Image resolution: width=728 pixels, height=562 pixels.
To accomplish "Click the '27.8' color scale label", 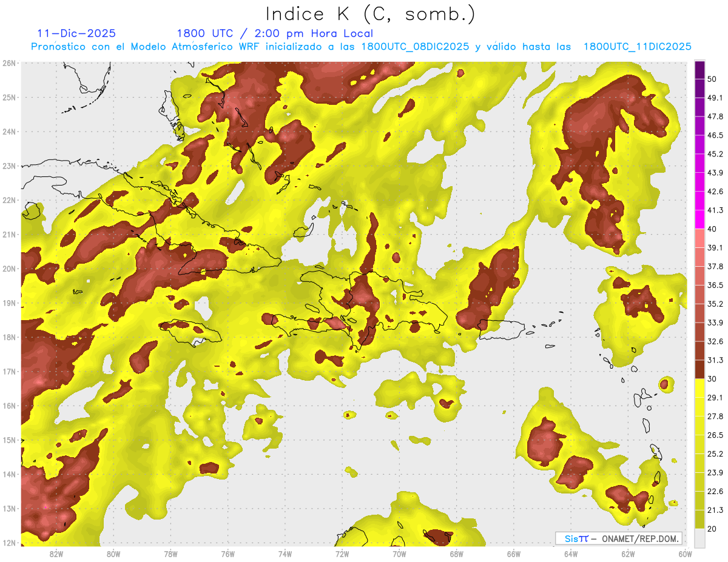I will coord(715,416).
